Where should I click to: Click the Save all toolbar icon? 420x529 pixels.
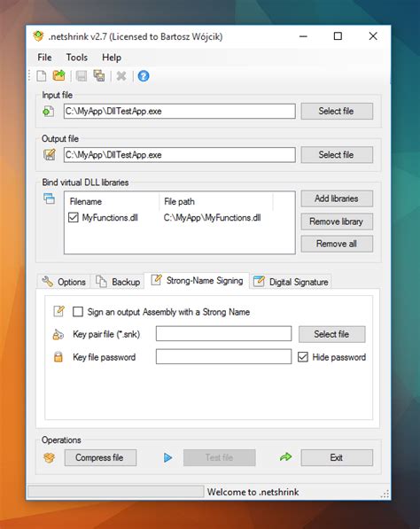pos(99,75)
